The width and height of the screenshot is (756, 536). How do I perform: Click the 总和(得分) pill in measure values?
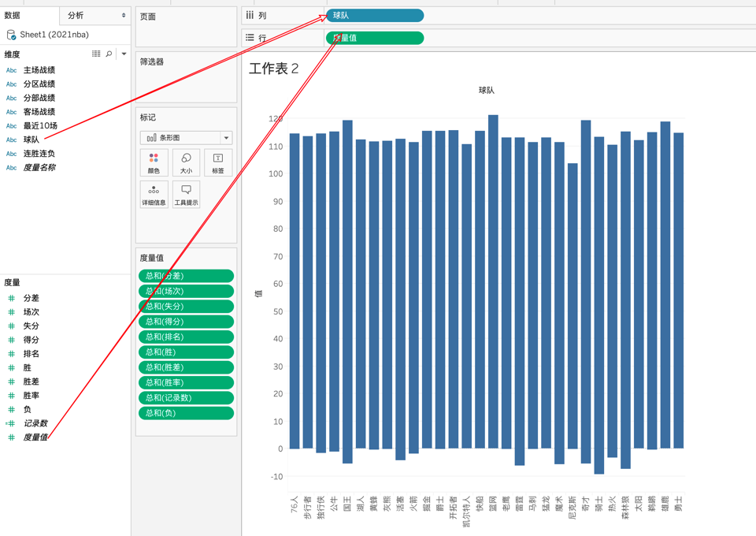click(186, 322)
